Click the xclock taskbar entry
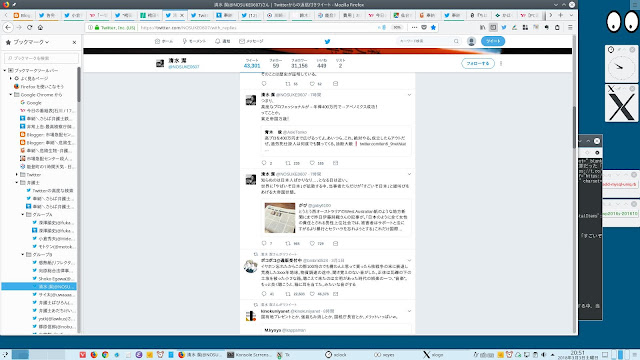 coord(336,355)
